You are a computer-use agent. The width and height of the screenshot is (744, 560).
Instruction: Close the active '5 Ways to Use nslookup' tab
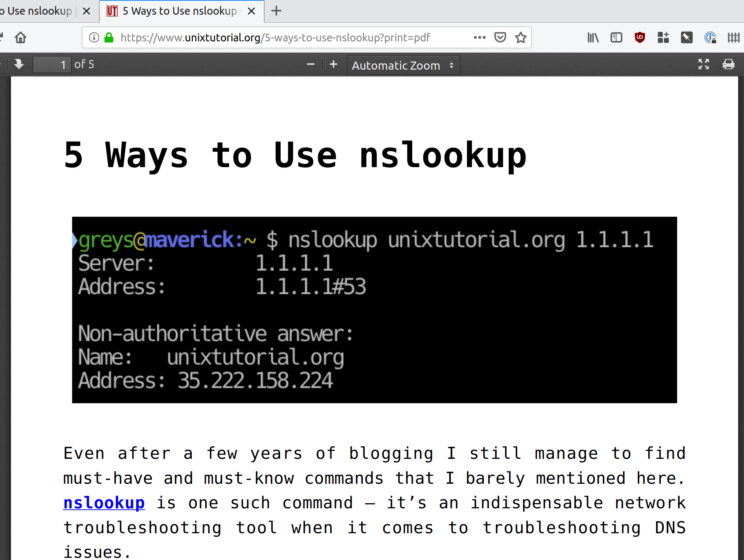point(251,11)
